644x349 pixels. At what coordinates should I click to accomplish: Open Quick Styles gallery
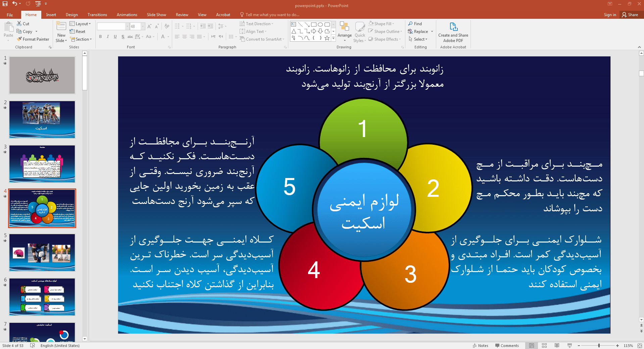click(x=360, y=32)
